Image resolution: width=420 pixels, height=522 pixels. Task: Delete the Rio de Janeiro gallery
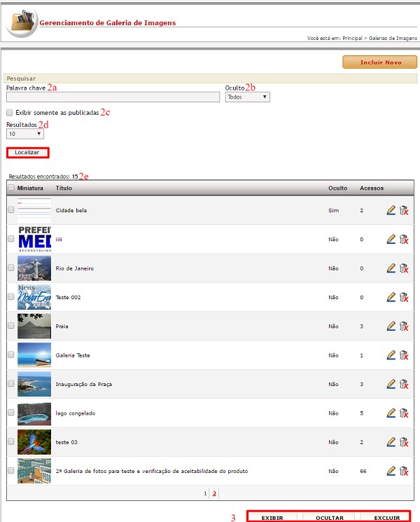click(404, 268)
